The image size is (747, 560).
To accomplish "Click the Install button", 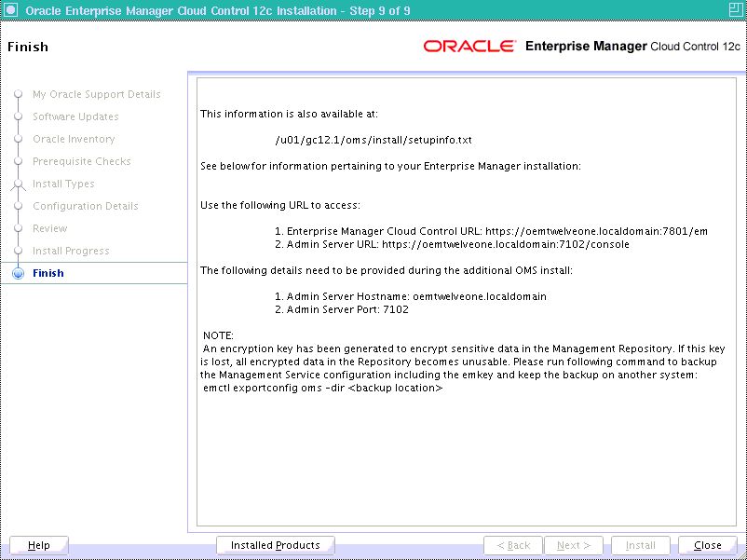I will pos(640,545).
